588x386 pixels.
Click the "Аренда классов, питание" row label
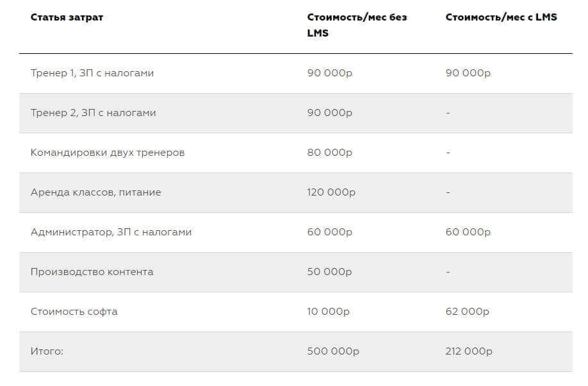[96, 192]
